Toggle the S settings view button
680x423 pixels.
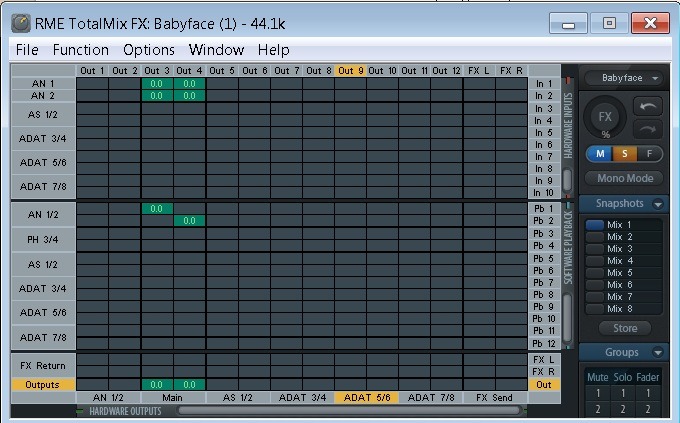coord(624,154)
